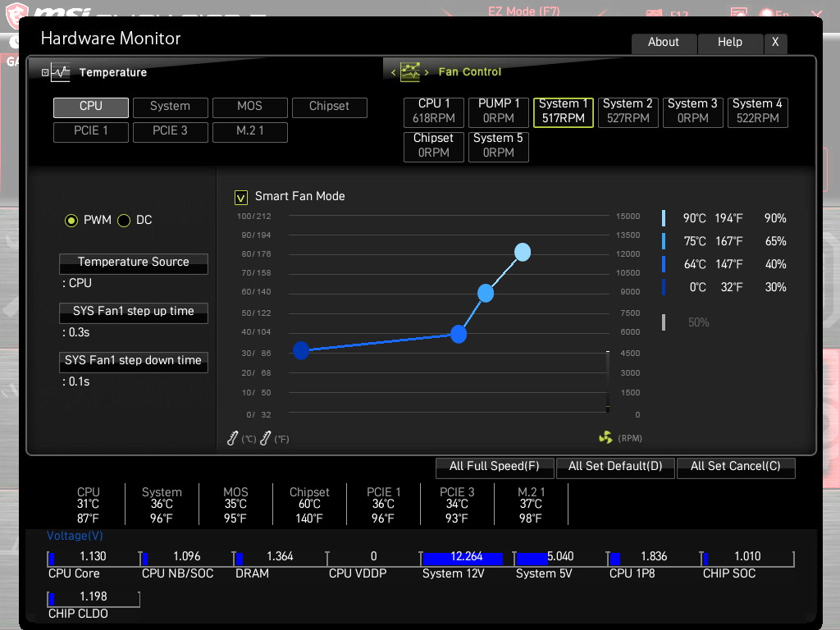840x630 pixels.
Task: Click CHIP SOC voltage bar
Action: tap(748, 558)
